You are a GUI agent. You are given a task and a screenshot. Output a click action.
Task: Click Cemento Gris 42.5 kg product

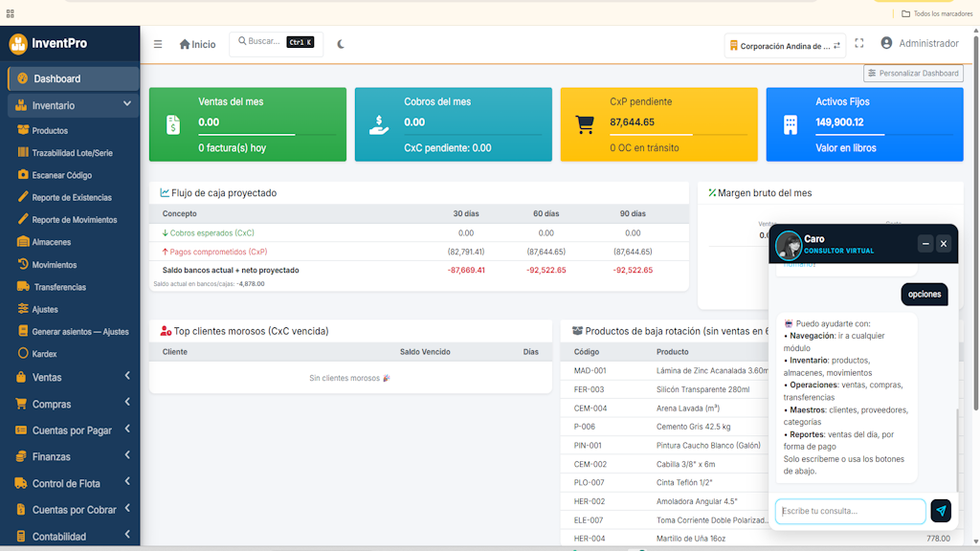pos(693,427)
